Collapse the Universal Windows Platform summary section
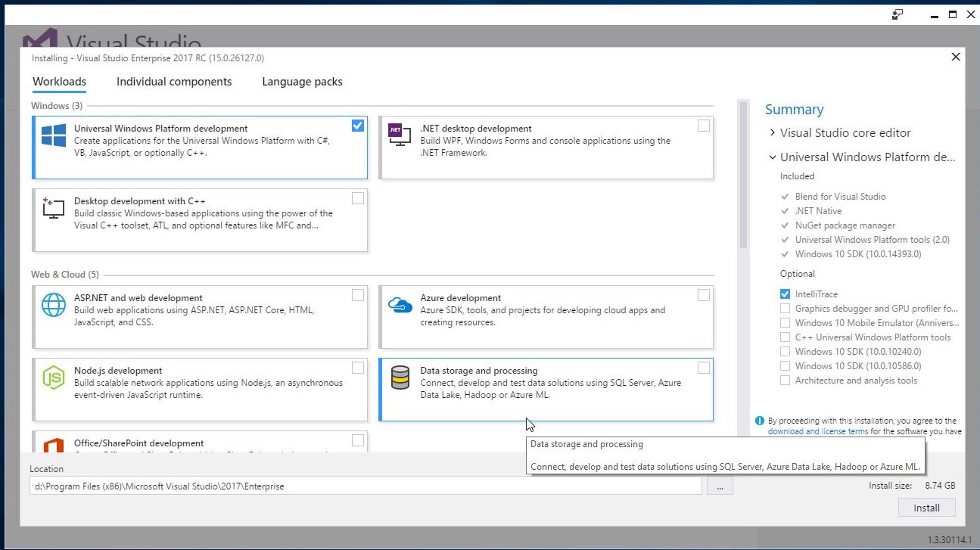This screenshot has width=980, height=550. pos(772,157)
